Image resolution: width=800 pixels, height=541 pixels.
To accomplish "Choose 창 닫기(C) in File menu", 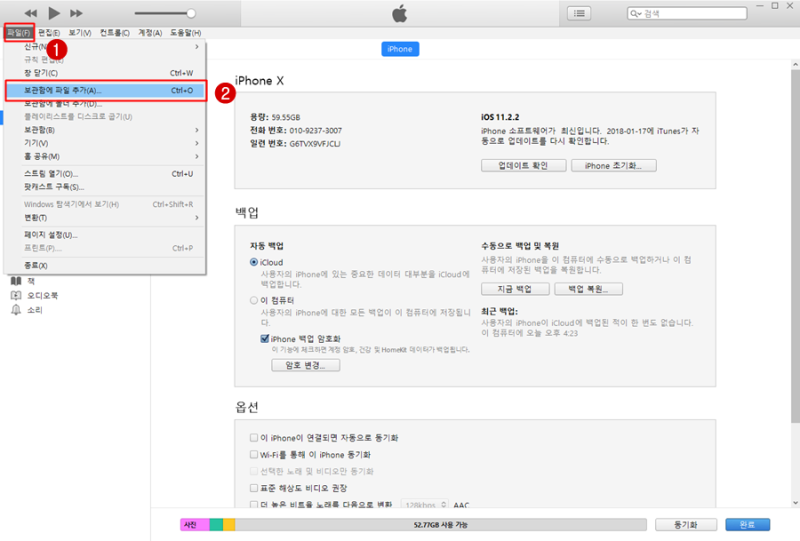I will pyautogui.click(x=106, y=73).
